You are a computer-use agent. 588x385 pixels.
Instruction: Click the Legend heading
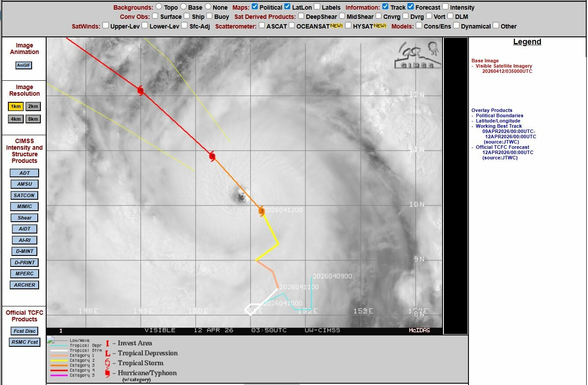(527, 42)
